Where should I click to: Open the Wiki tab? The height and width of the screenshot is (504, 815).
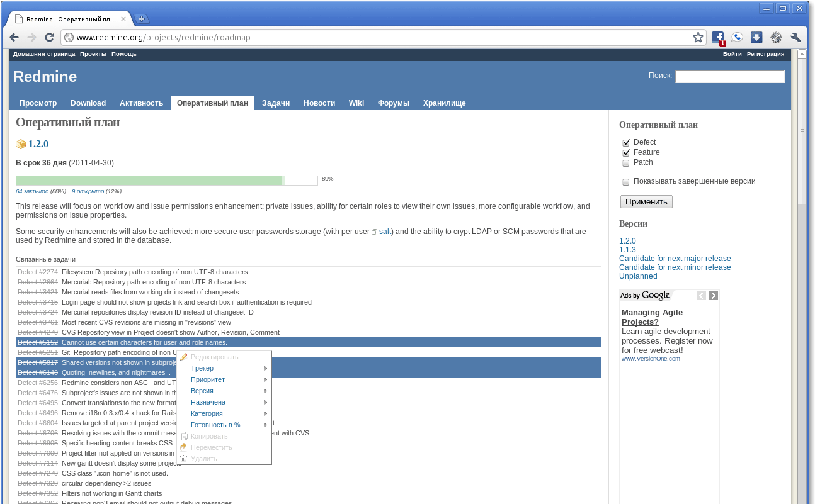click(356, 103)
